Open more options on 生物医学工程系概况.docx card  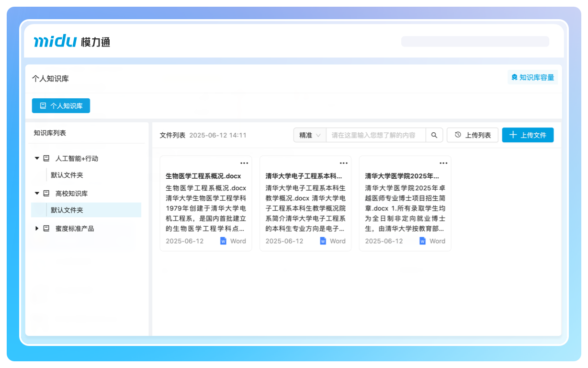(x=244, y=163)
